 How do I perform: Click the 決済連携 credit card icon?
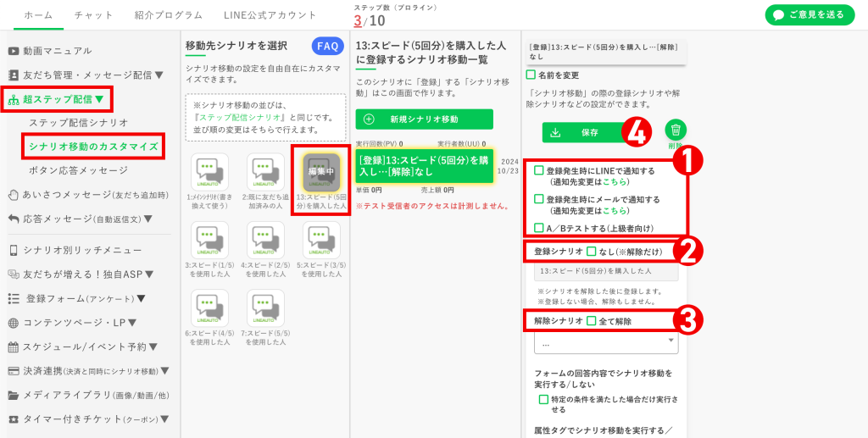(x=14, y=370)
